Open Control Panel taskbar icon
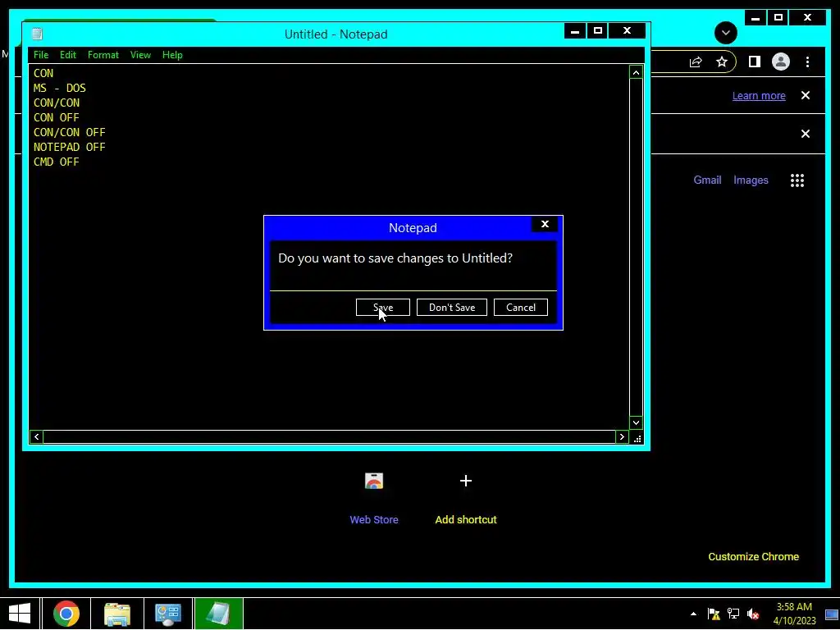This screenshot has width=840, height=630. coord(167,614)
